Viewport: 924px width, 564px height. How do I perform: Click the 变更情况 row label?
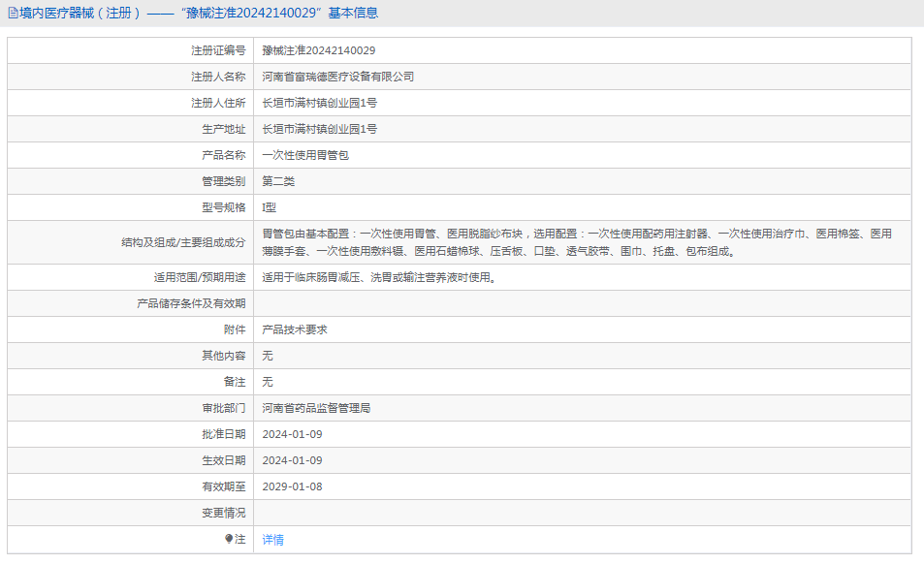coord(224,513)
